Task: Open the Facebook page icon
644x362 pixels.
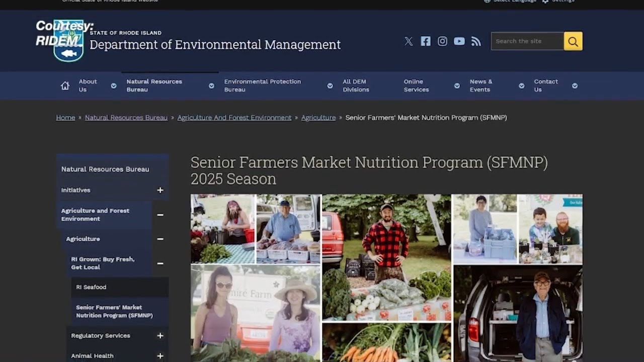Action: [x=426, y=41]
